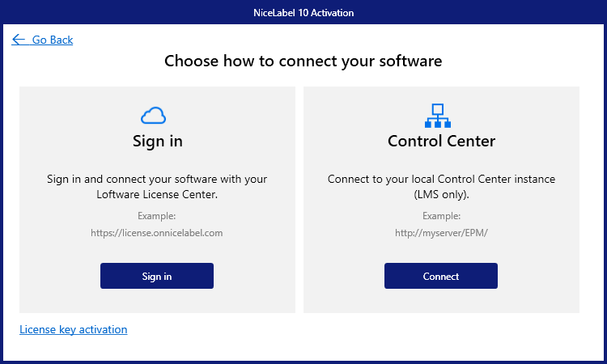Click the (LMS only) text
The height and width of the screenshot is (364, 607).
(x=441, y=194)
